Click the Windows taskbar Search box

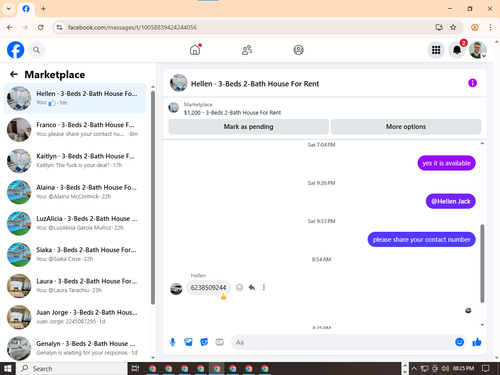[x=71, y=368]
